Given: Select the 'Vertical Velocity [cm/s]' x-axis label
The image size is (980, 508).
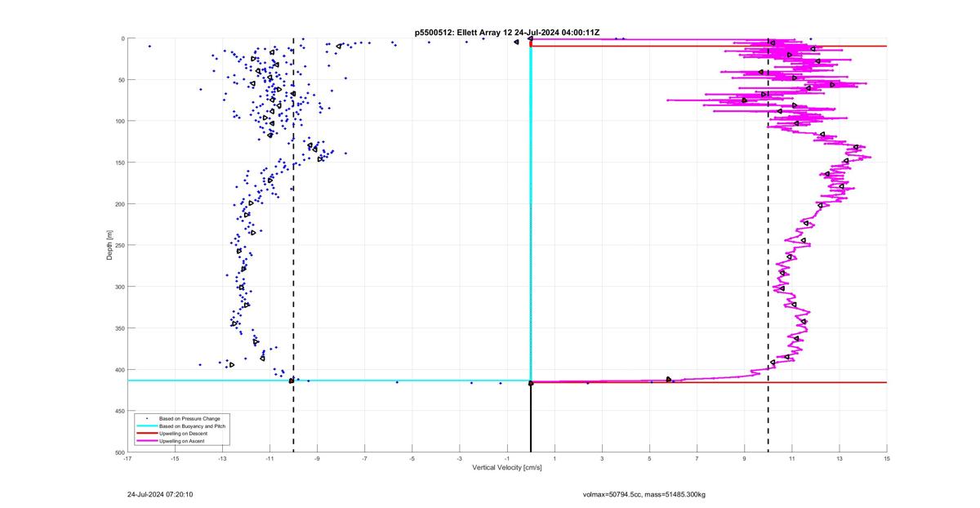Looking at the screenshot, I should pyautogui.click(x=507, y=468).
